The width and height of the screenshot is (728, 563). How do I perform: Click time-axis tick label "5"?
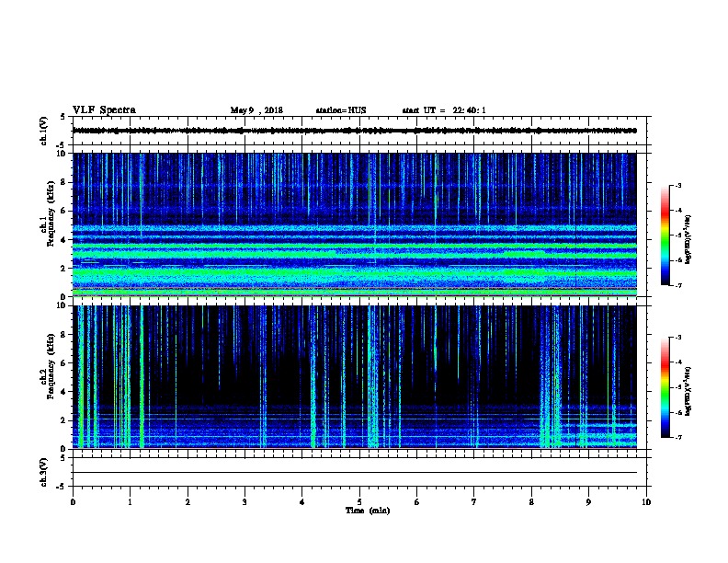click(359, 502)
